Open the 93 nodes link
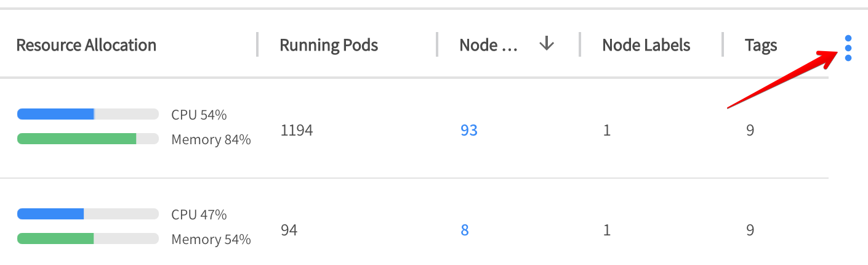Image resolution: width=868 pixels, height=265 pixels. pyautogui.click(x=468, y=131)
